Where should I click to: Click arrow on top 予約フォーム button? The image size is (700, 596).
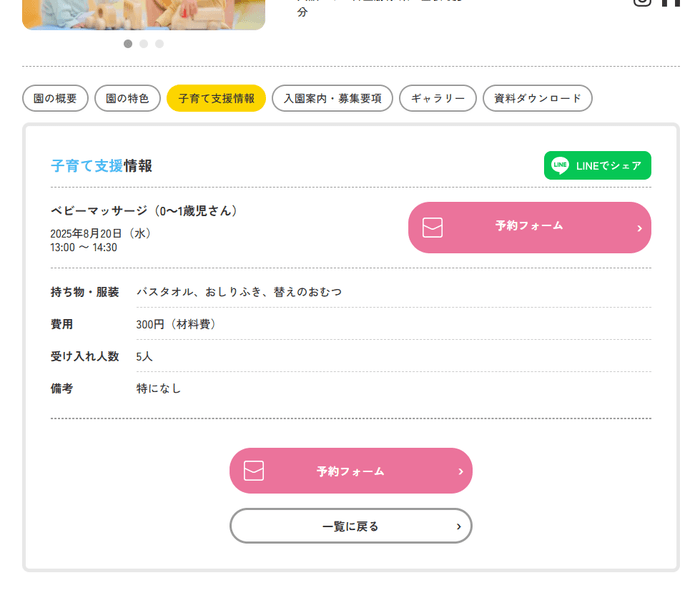pos(639,229)
